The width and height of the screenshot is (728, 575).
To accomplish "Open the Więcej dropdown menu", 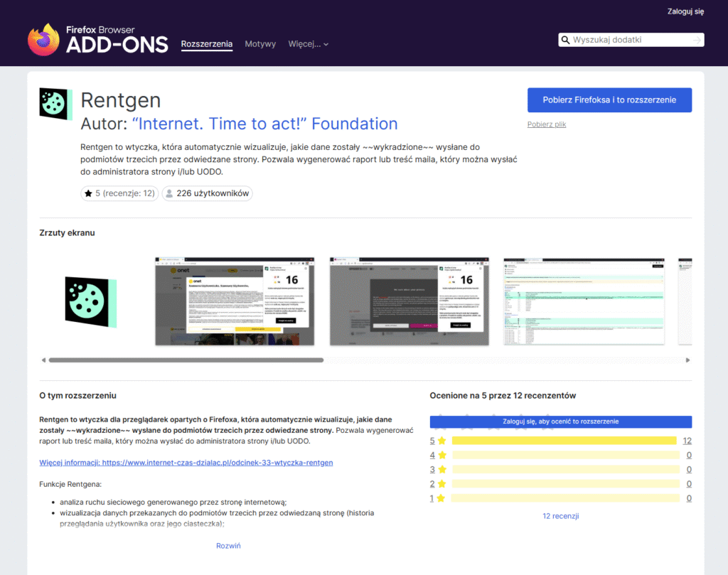I will coord(308,44).
